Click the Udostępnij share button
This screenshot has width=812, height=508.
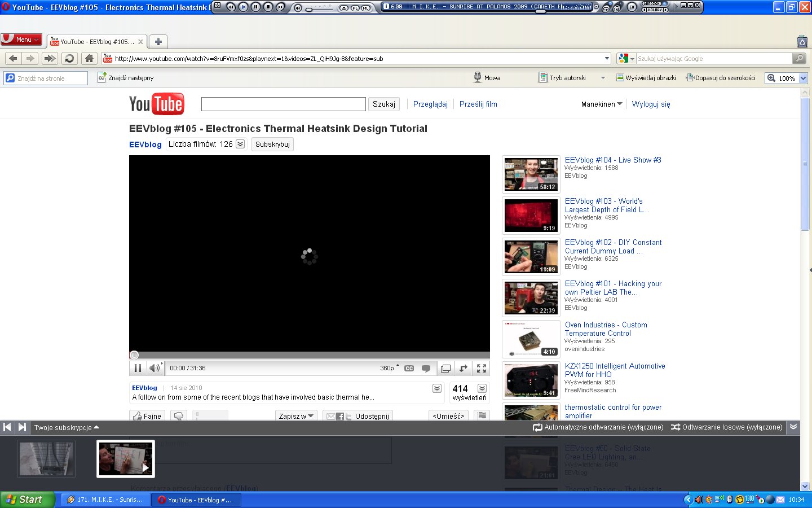358,416
